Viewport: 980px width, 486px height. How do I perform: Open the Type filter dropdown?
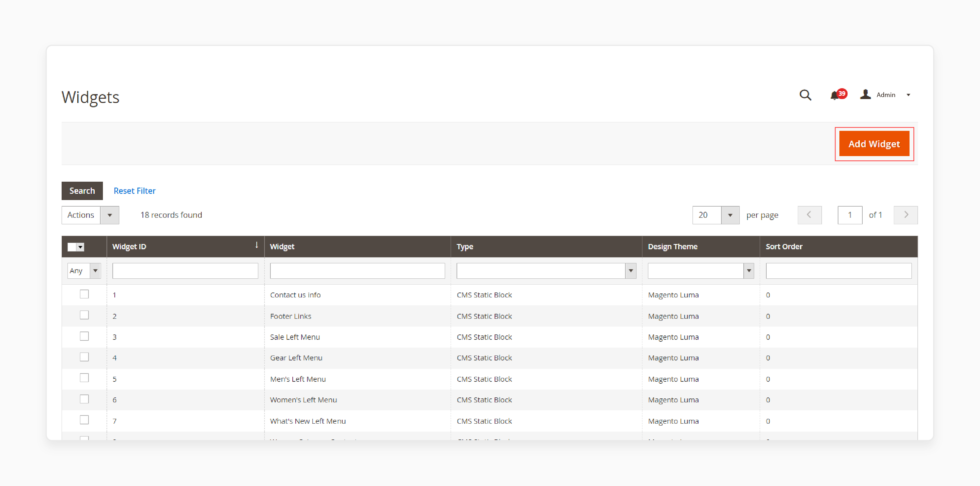(x=546, y=271)
